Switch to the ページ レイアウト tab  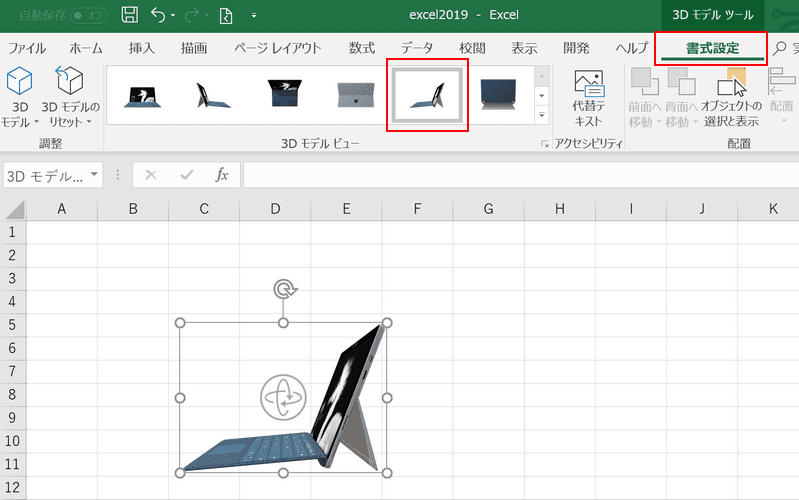[278, 48]
